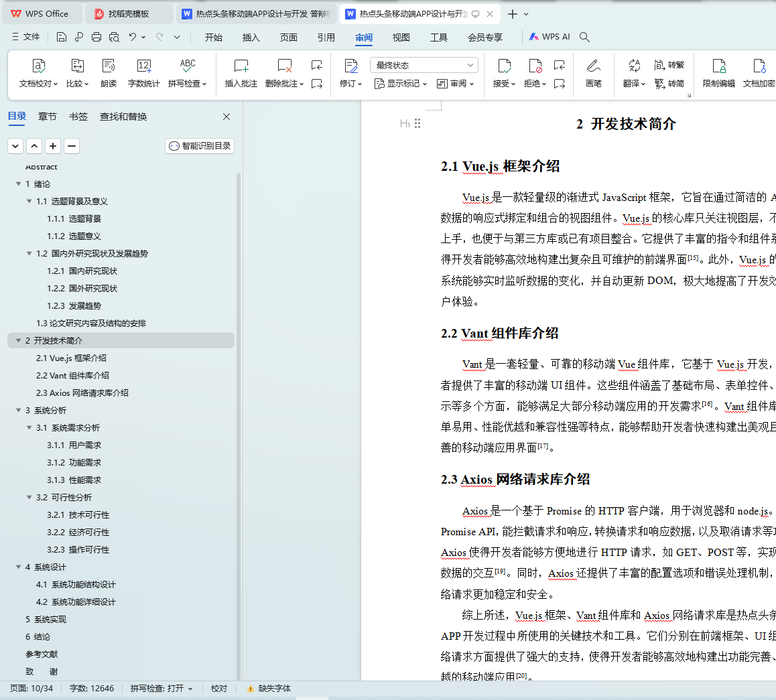Viewport: 776px width, 700px height.
Task: Switch to the 开始 ribbon tab
Action: (214, 37)
